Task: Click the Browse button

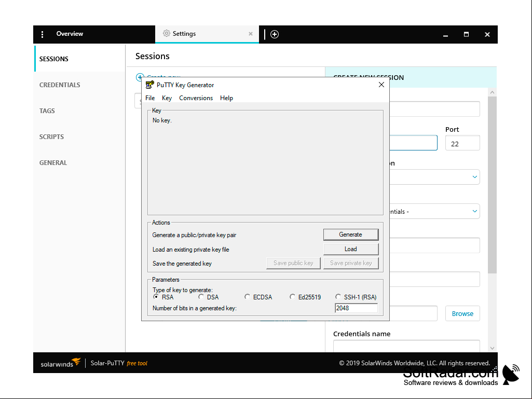Action: pyautogui.click(x=462, y=313)
